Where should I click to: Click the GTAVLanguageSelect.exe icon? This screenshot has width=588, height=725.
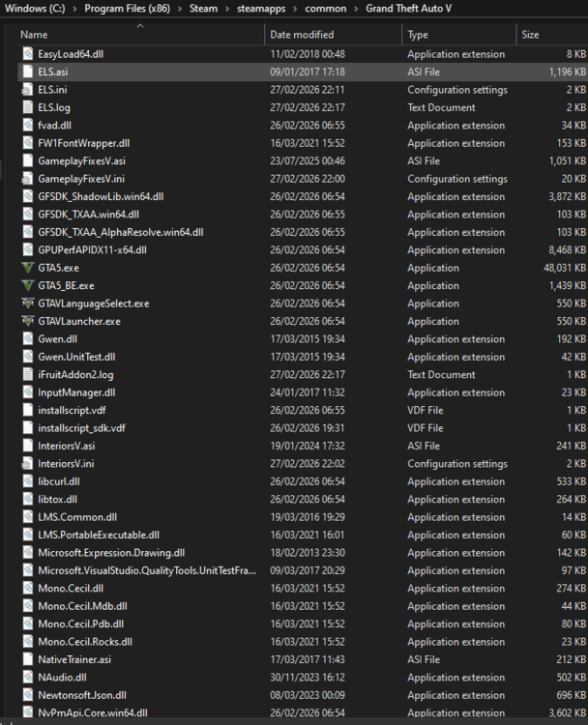[28, 304]
